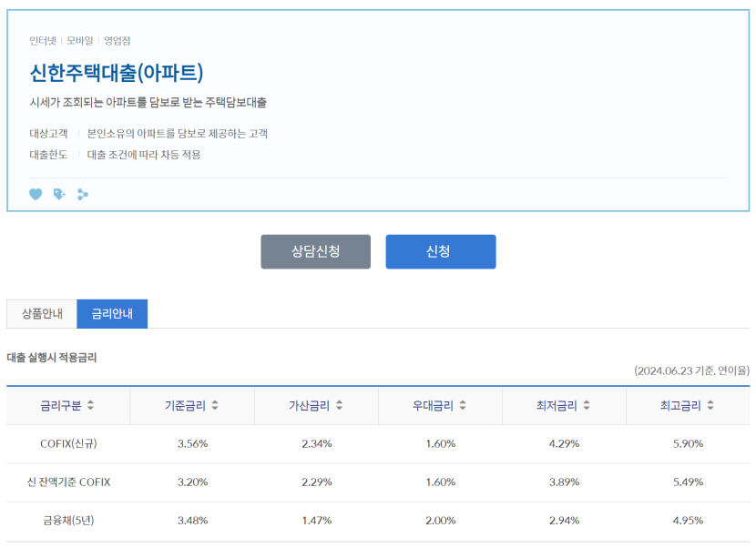The width and height of the screenshot is (756, 548).
Task: Click the 신한주택대출(아파트) title
Action: pos(117,73)
